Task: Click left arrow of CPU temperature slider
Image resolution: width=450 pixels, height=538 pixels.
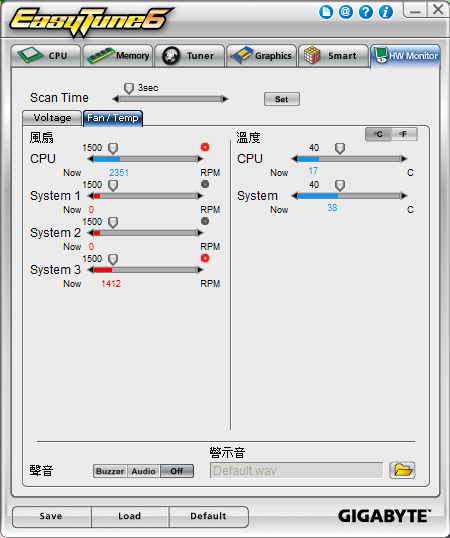Action: 294,159
